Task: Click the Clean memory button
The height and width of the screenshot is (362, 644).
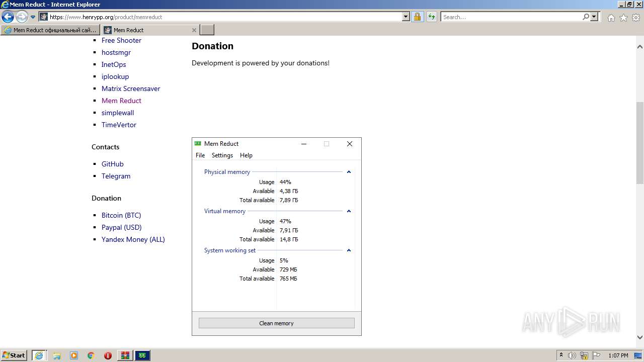Action: 276,323
